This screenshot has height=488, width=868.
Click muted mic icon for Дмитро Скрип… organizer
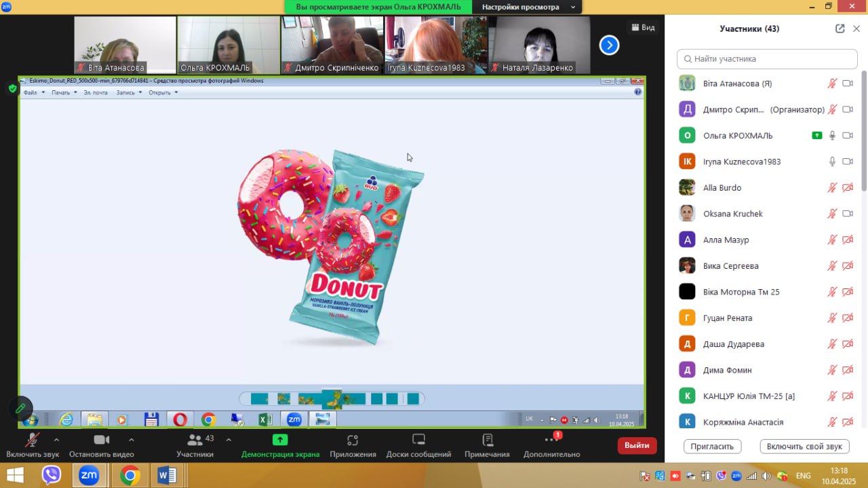click(832, 109)
